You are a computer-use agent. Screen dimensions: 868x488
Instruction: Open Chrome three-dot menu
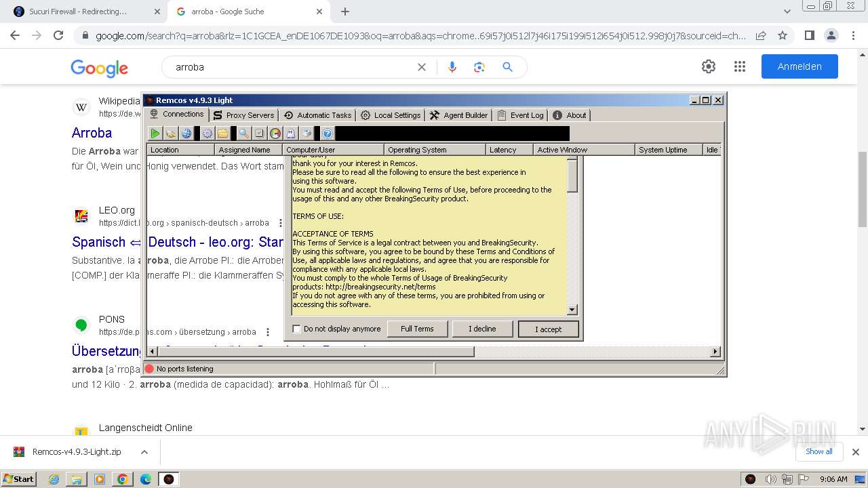click(x=853, y=35)
